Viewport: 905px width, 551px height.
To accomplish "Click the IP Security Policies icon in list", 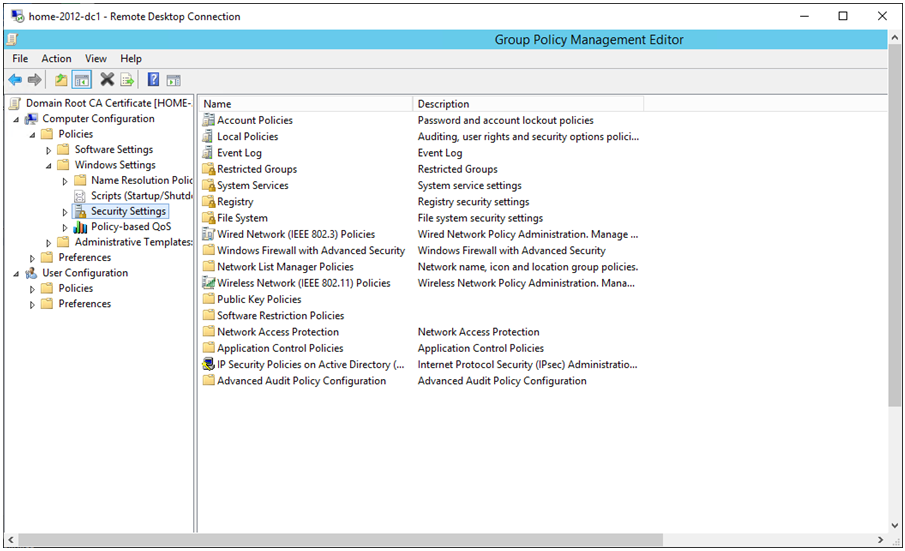I will pyautogui.click(x=209, y=365).
